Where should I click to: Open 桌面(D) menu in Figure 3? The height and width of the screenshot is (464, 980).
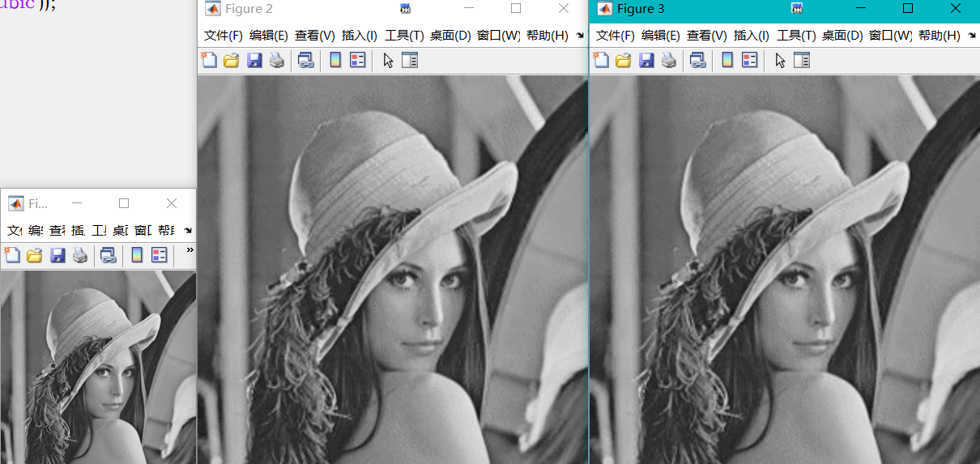point(842,36)
